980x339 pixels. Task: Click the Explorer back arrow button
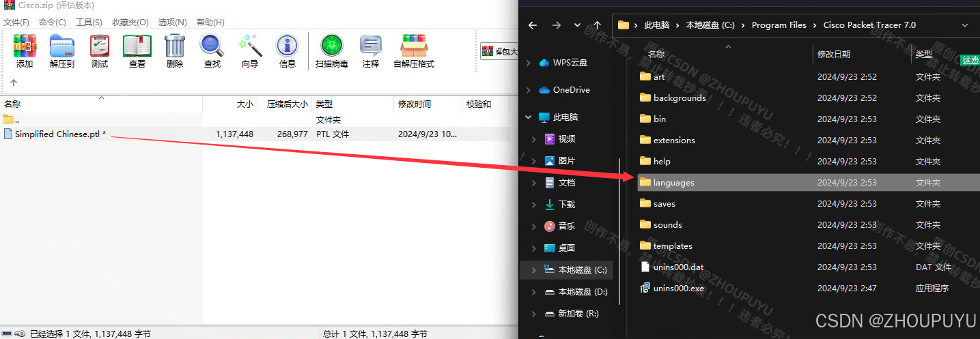click(533, 25)
